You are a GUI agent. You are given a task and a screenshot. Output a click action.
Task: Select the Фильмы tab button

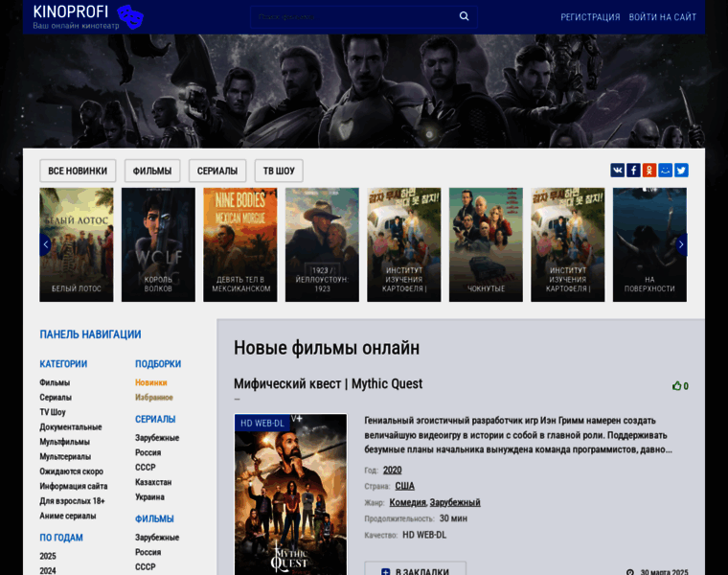152,171
